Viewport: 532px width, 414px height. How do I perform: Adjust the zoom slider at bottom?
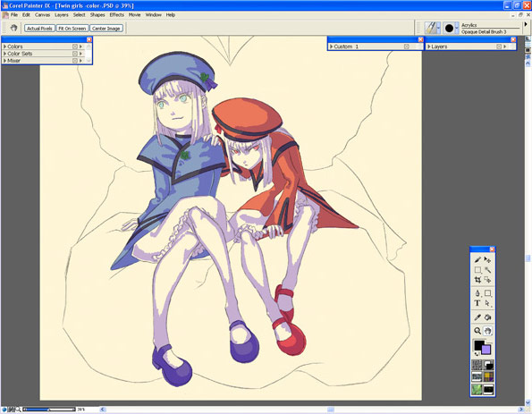(x=49, y=410)
